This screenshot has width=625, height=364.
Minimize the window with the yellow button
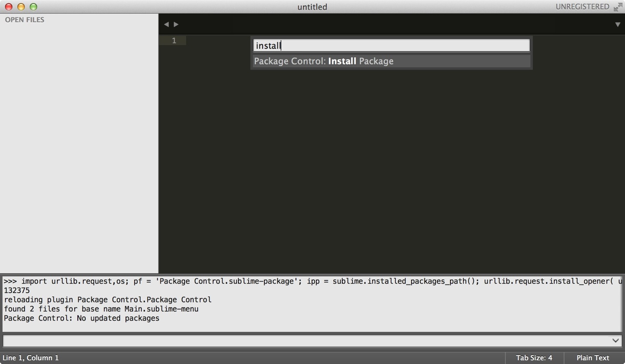tap(21, 7)
